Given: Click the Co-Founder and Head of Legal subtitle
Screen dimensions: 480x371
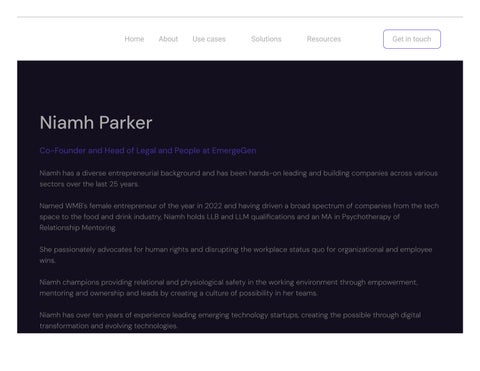Looking at the screenshot, I should pyautogui.click(x=148, y=151).
